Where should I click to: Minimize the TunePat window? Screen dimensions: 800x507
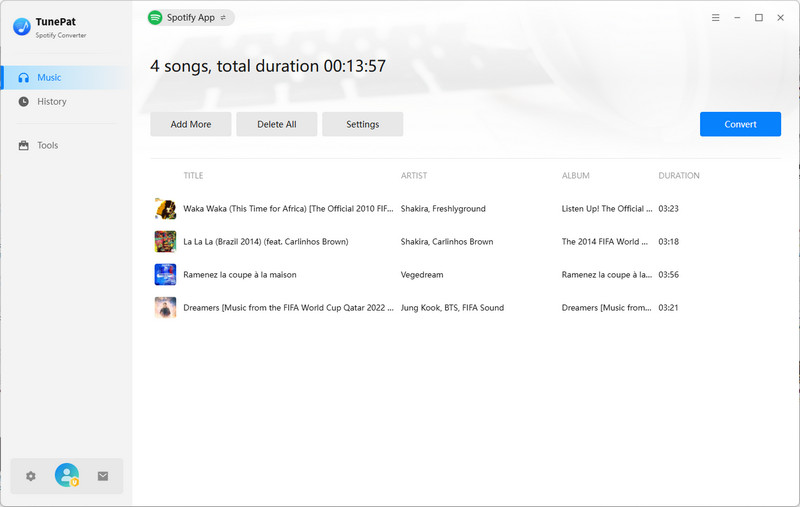[x=737, y=17]
